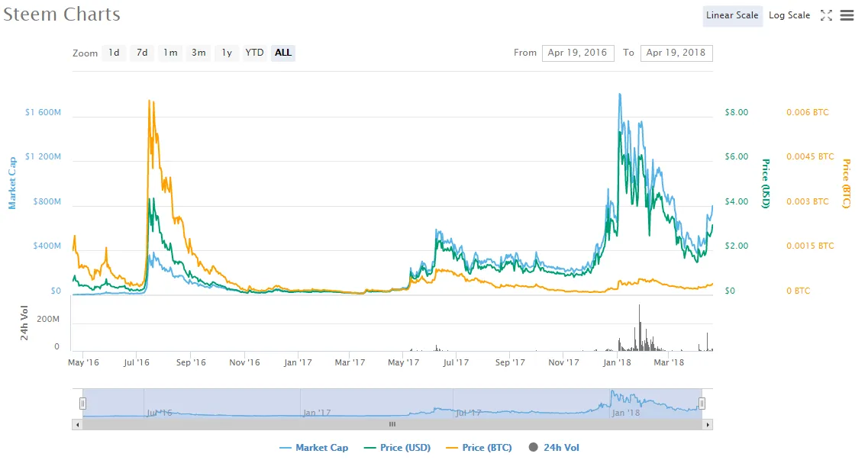Click the 24h Vol axis title
This screenshot has width=868, height=460.
(x=24, y=323)
